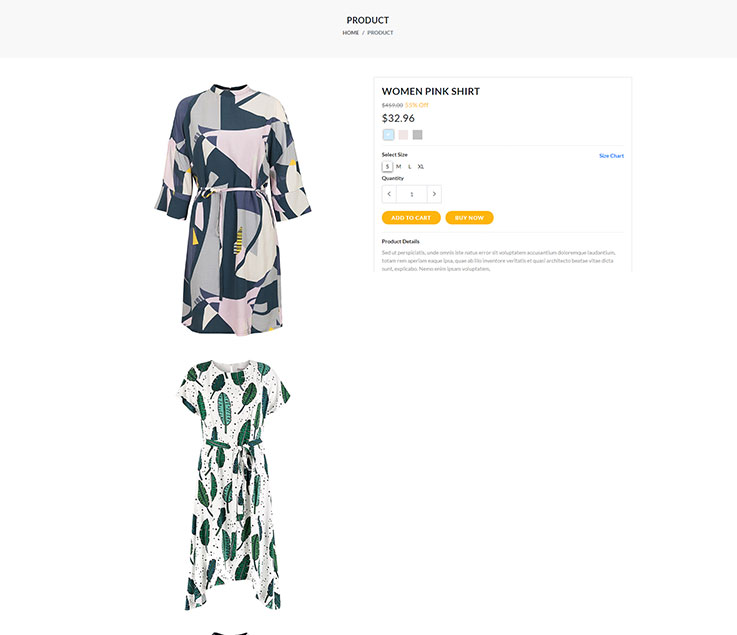Click the Product breadcrumb item
The height and width of the screenshot is (635, 737).
pyautogui.click(x=380, y=33)
